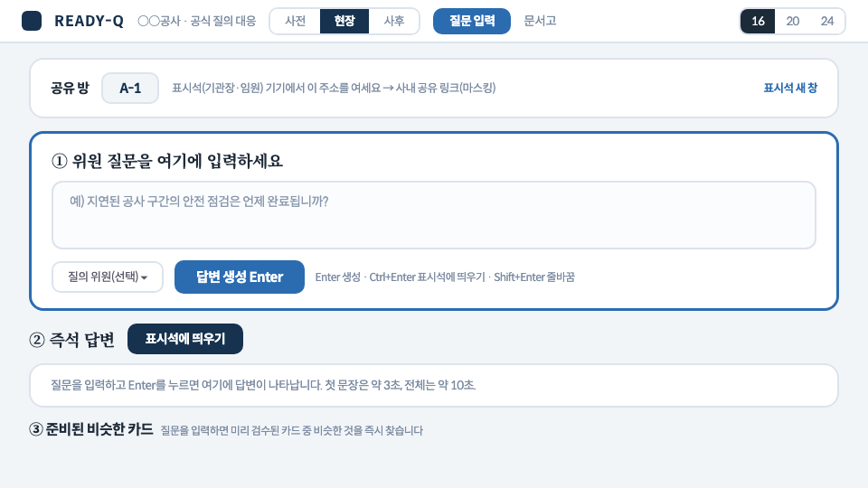Click the 공유 방 label
The width and height of the screenshot is (868, 488).
[x=70, y=88]
